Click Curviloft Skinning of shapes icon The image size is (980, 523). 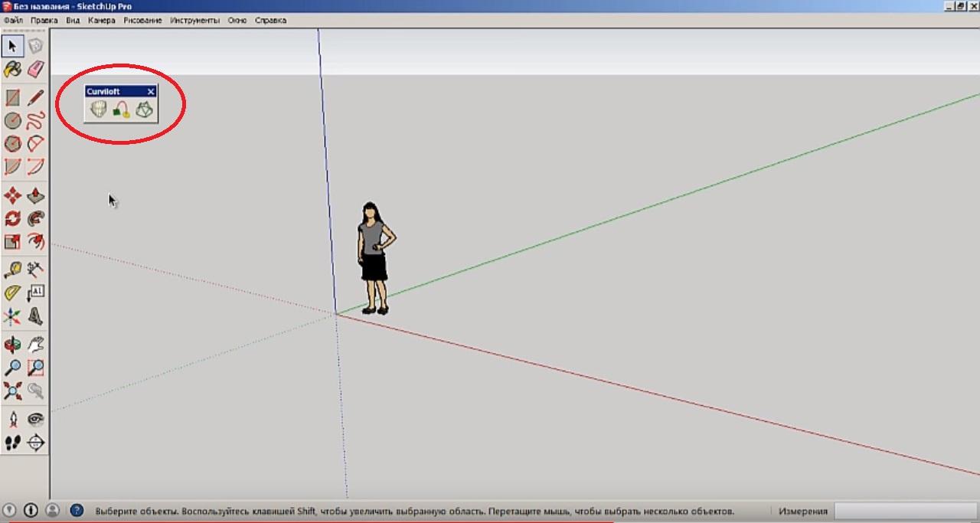tap(144, 110)
